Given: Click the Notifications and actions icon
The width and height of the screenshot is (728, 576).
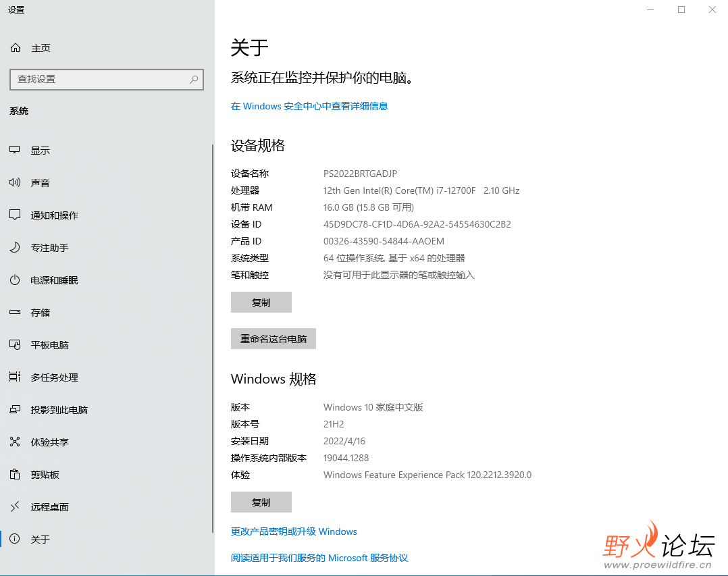Looking at the screenshot, I should click(15, 215).
